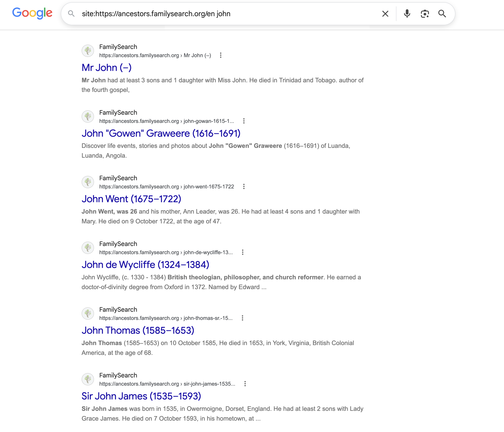
Task: Clear the search query with the X
Action: coord(385,14)
